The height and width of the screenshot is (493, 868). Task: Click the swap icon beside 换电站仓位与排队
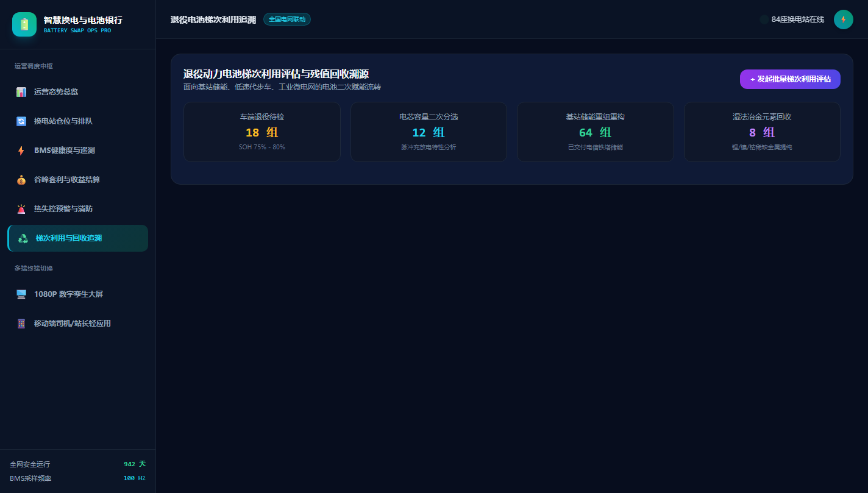[21, 121]
